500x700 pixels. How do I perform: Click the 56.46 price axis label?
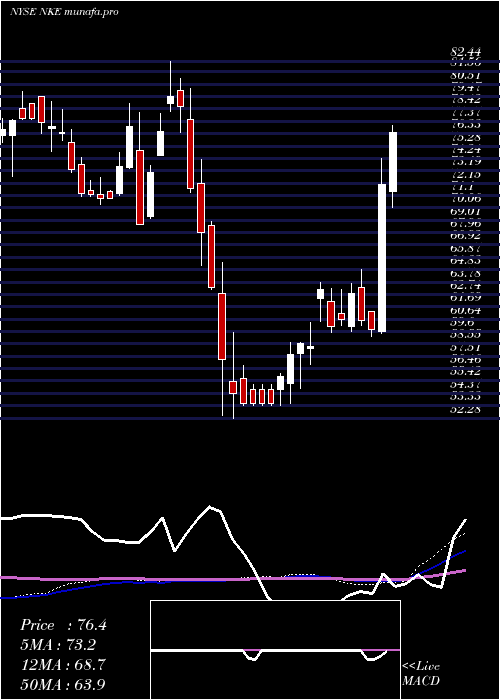point(465,358)
